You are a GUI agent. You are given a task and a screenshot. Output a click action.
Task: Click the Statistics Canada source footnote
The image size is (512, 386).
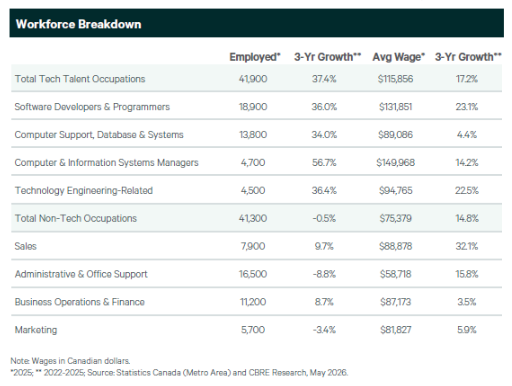pos(179,372)
